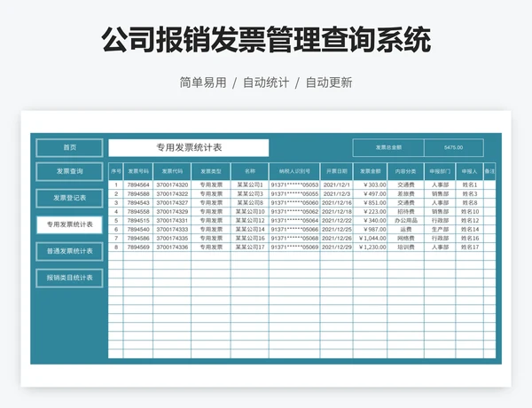Select invoice code cell 3700174331
This screenshot has height=408, width=532.
[172, 221]
